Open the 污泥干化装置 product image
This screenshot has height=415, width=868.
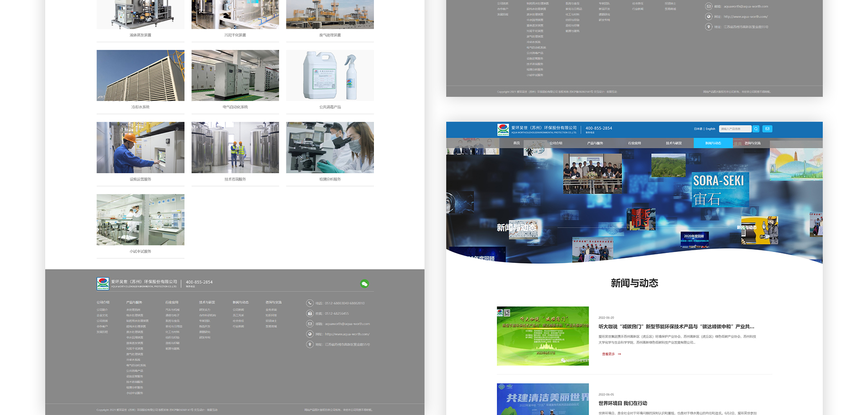(235, 14)
